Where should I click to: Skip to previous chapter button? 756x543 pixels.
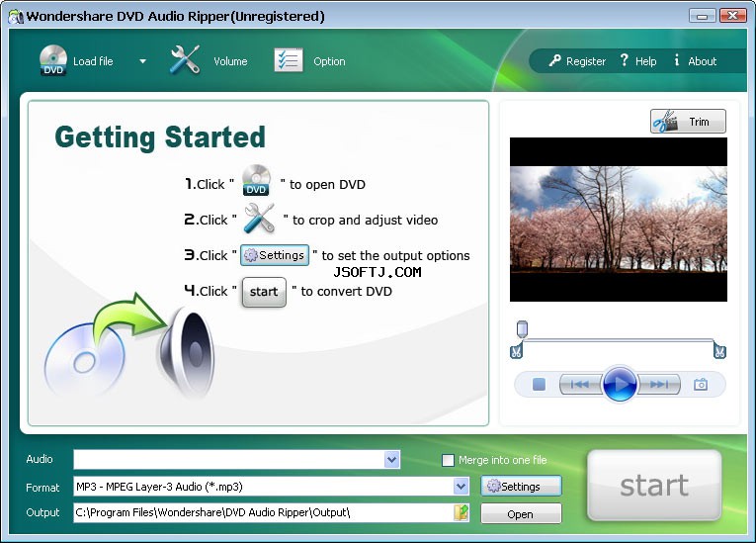580,384
